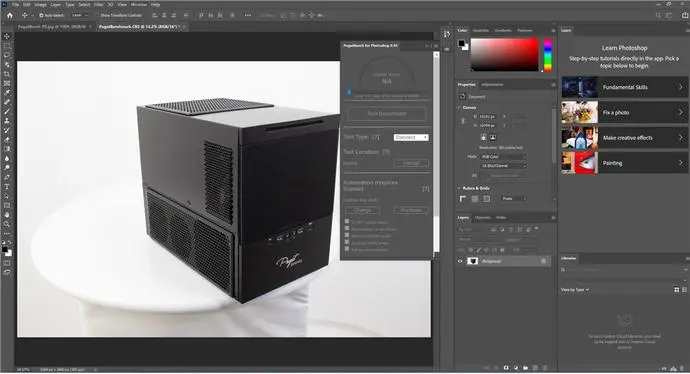Viewport: 690px width, 374px height.
Task: Enable the Show Transform Controls checkbox
Action: tap(98, 15)
